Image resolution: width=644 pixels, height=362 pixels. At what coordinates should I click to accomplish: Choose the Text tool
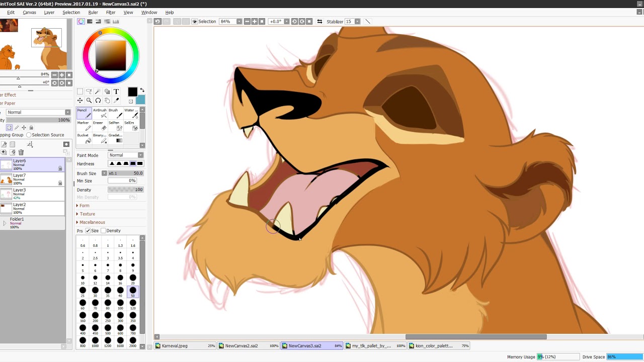pos(116,92)
